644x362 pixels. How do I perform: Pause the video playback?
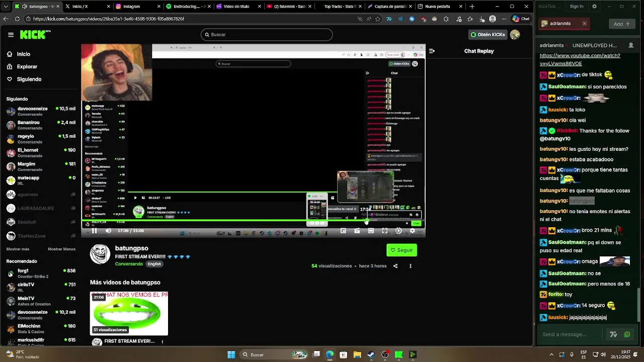click(x=94, y=231)
